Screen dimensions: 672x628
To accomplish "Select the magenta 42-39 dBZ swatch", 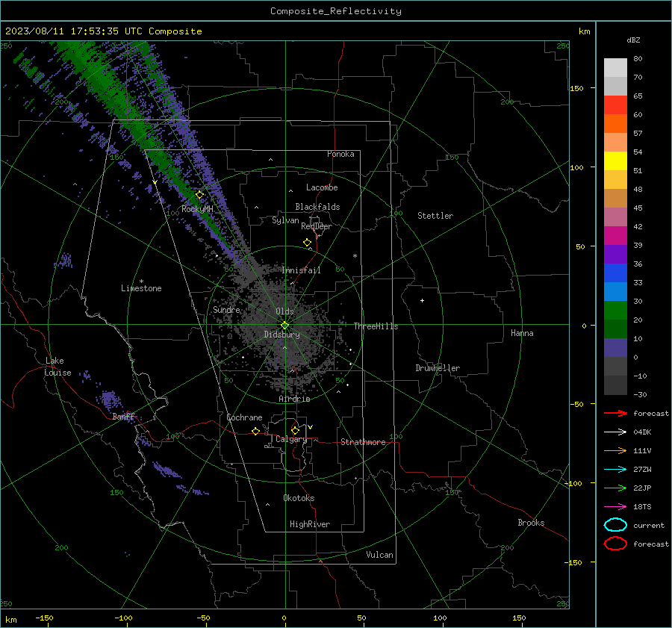I will [x=615, y=235].
